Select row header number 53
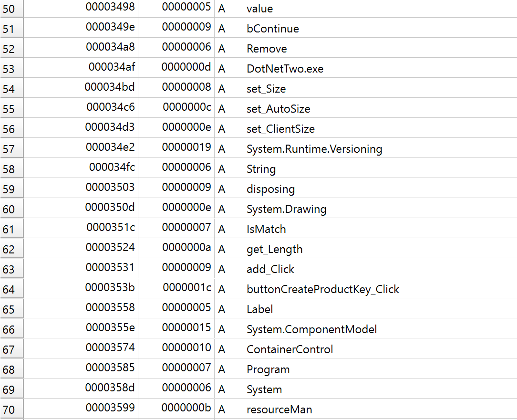 pos(11,69)
